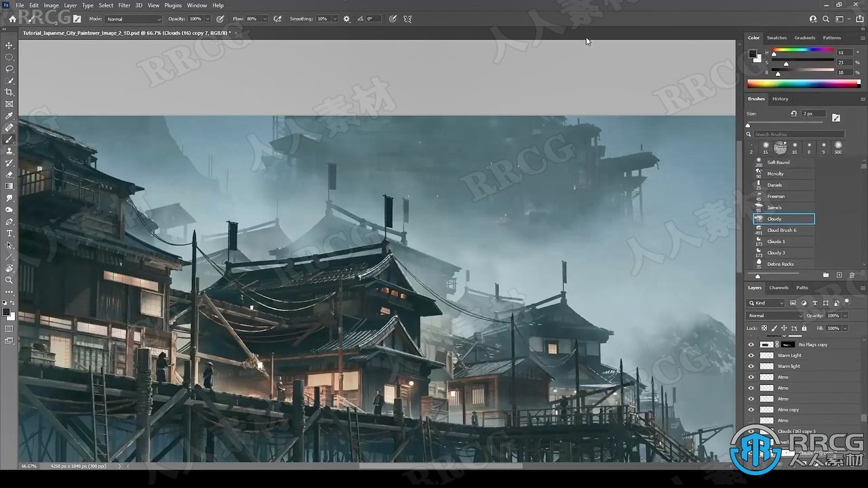Click the Hue slider in Color panel

(803, 50)
